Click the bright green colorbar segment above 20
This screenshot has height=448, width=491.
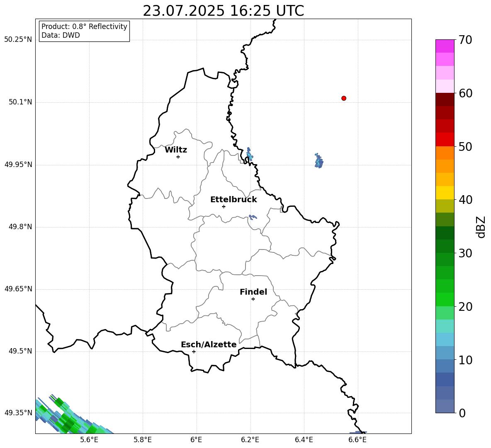coord(445,299)
